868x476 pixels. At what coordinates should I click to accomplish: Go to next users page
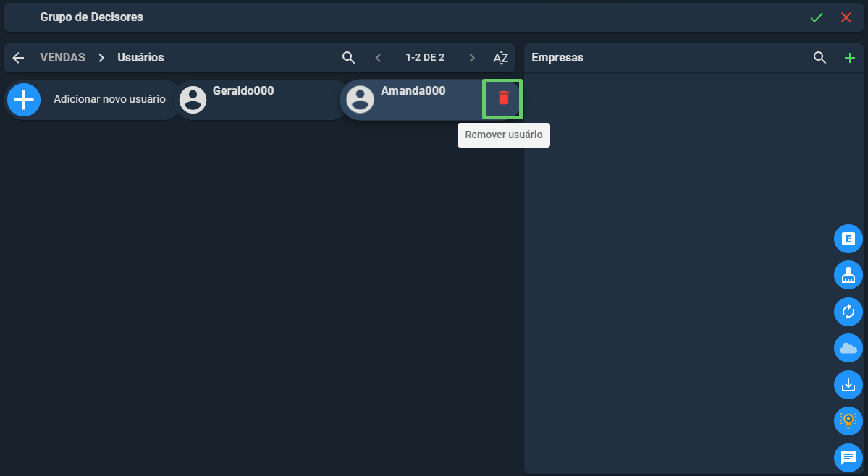[x=471, y=57]
